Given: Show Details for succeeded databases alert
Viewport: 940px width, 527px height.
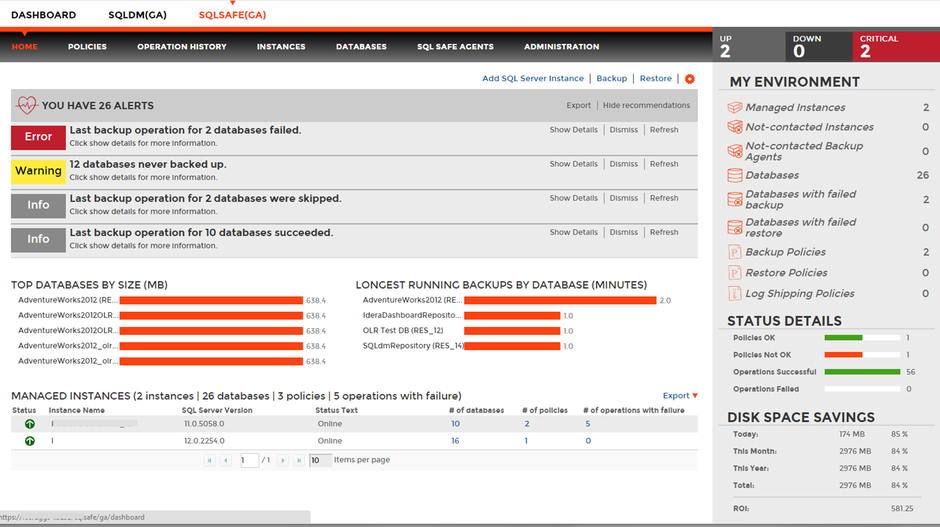Looking at the screenshot, I should tap(574, 233).
